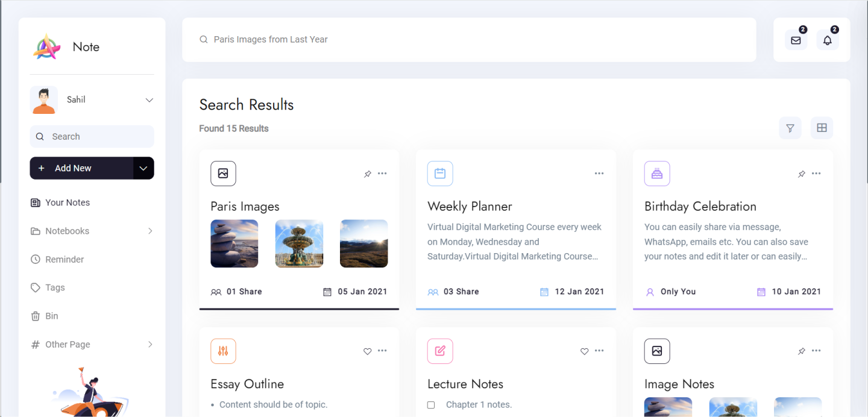
Task: Open more options for Essay Outline
Action: click(x=382, y=351)
